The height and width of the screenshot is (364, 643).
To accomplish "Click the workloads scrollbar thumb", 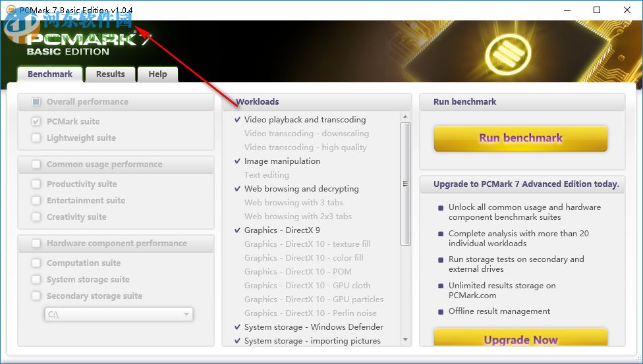I will [405, 184].
